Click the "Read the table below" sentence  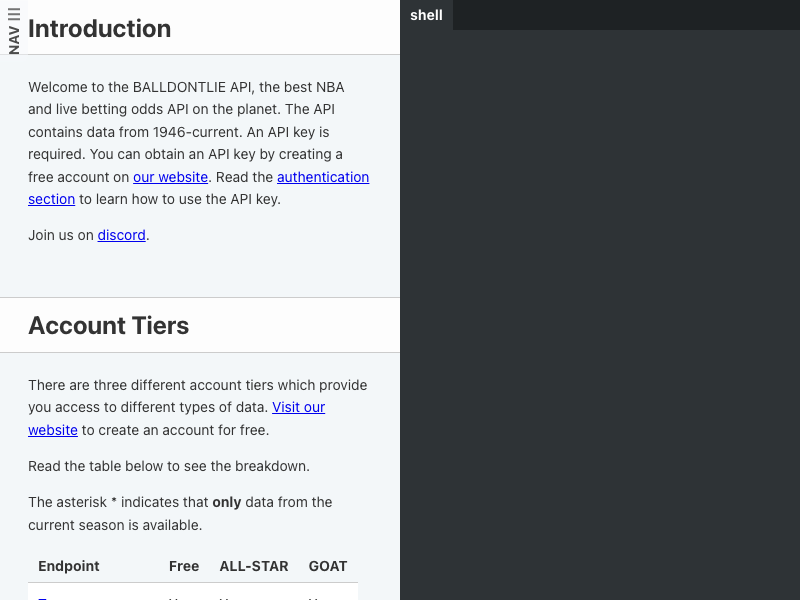(x=169, y=466)
